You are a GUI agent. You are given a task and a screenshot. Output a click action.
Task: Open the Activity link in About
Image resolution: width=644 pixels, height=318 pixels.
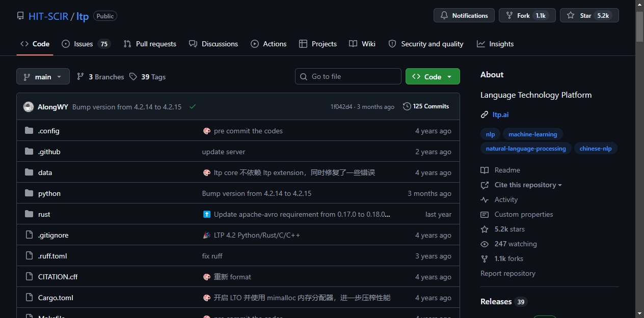click(x=499, y=199)
